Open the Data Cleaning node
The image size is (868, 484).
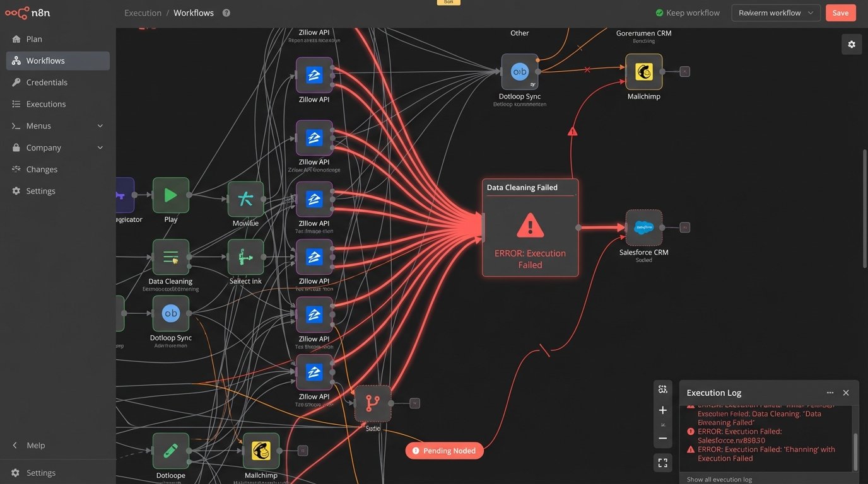(170, 257)
